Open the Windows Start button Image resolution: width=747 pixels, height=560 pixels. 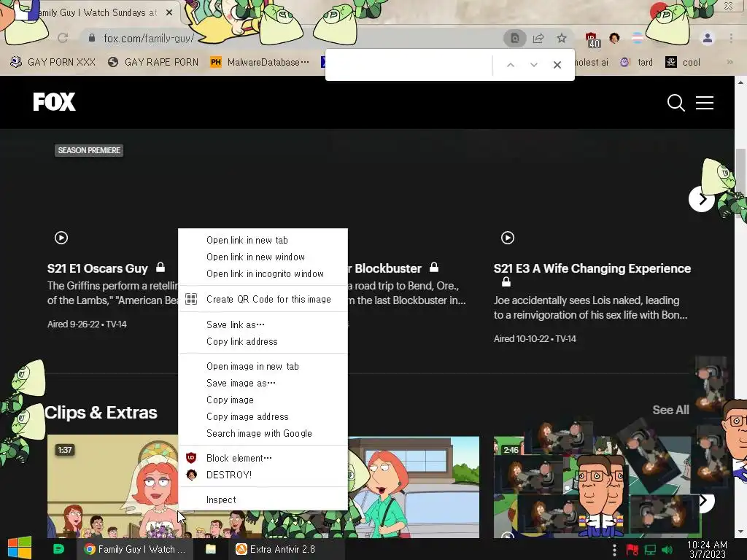click(x=20, y=548)
